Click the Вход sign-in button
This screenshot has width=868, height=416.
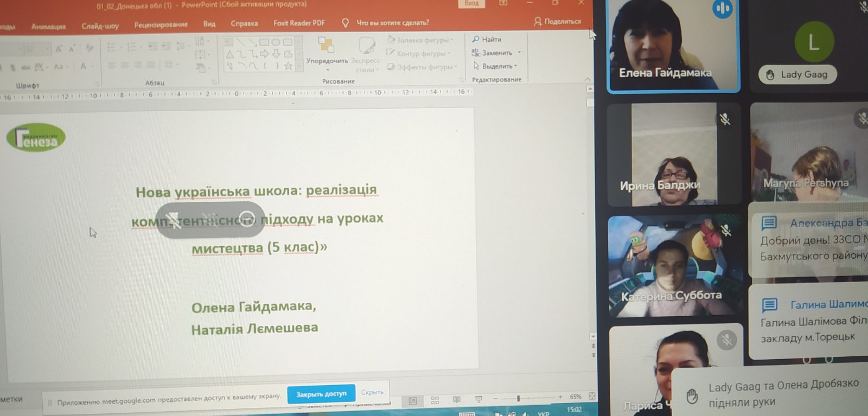tap(471, 3)
